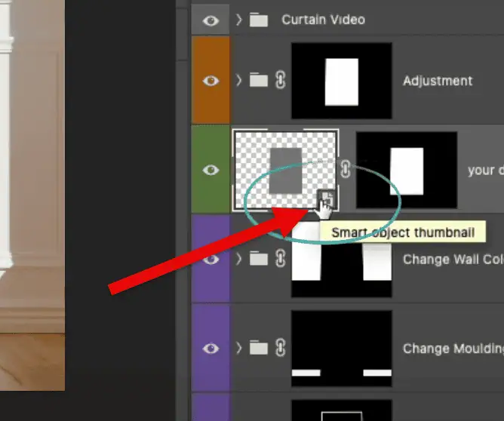
Task: Click the Curtain Video folder icon
Action: coord(259,20)
